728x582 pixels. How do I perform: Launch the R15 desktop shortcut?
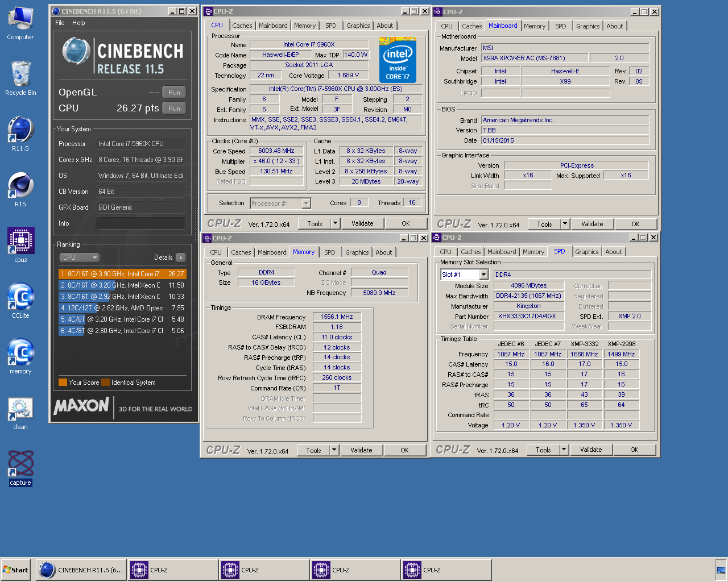click(x=20, y=190)
